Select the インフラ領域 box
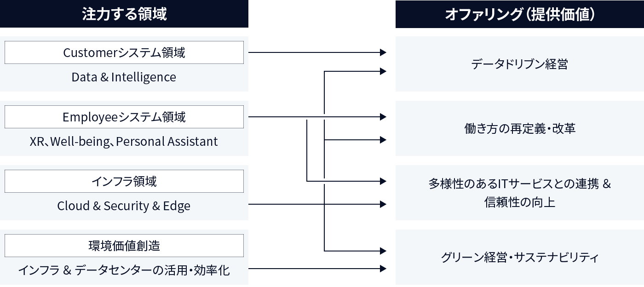 (x=124, y=181)
